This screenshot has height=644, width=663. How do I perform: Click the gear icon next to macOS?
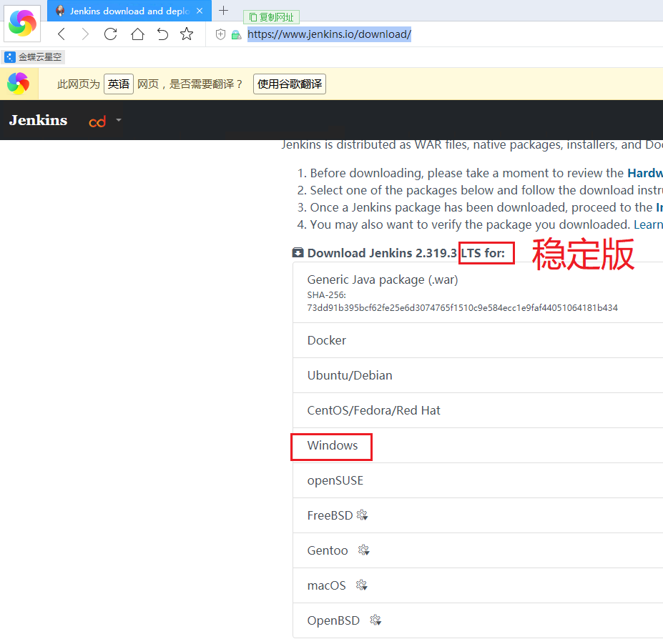361,585
